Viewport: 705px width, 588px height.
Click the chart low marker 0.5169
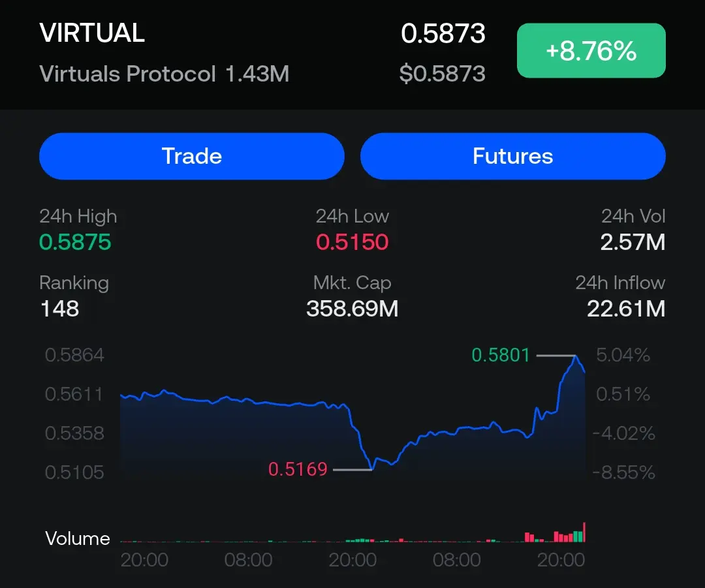click(x=298, y=469)
